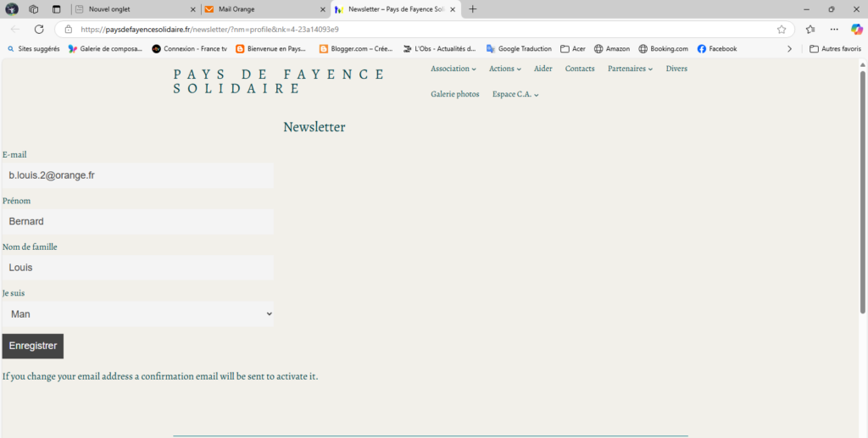This screenshot has width=868, height=438.
Task: Open the Facebook bookmark
Action: tap(716, 49)
